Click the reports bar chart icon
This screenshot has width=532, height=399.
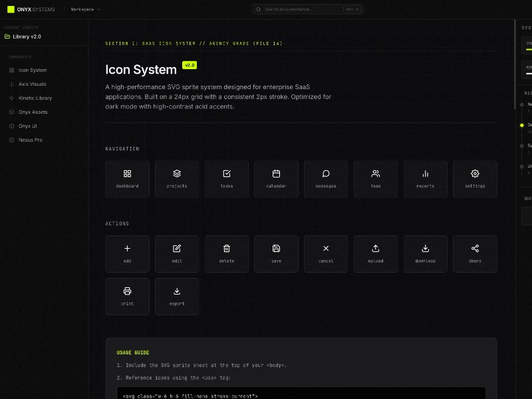pyautogui.click(x=426, y=179)
